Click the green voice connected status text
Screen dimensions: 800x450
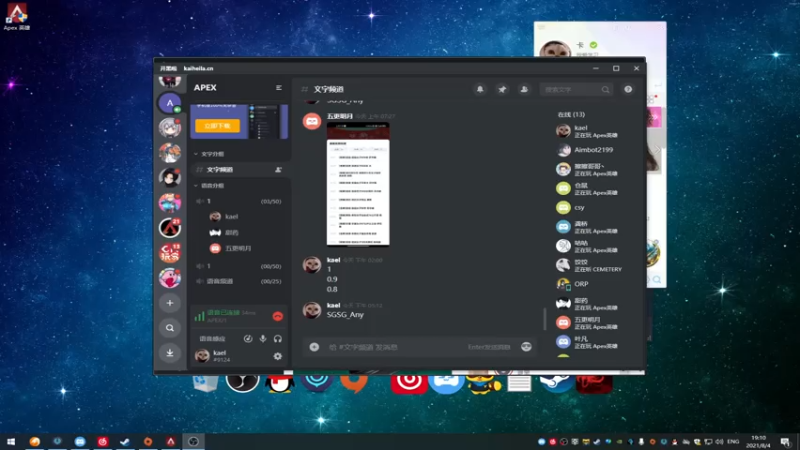pos(223,313)
